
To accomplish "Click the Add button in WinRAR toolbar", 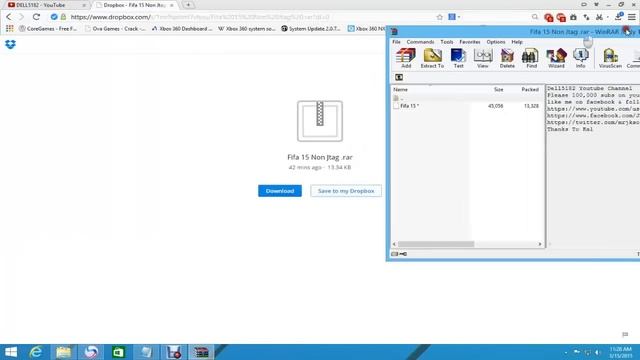I will [406, 58].
